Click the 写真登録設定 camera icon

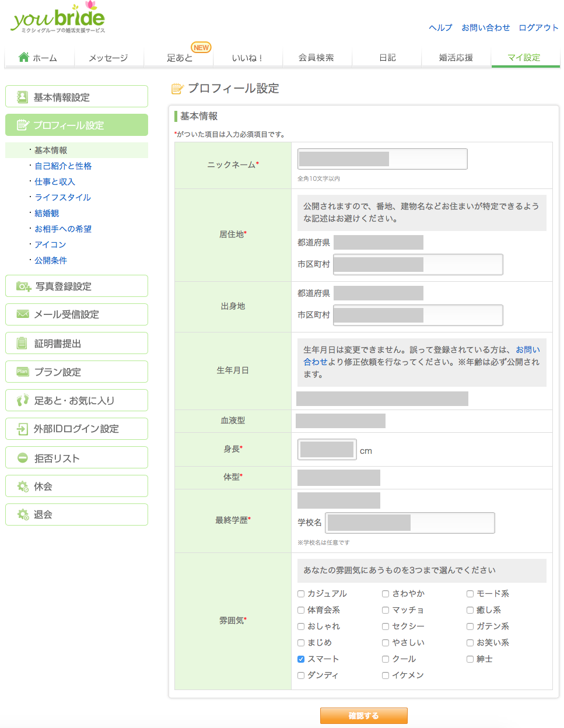point(23,286)
